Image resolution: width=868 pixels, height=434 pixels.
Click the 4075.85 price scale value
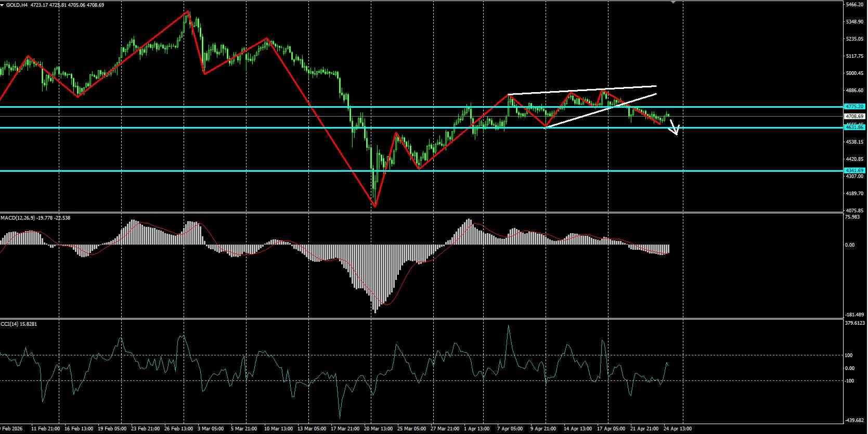pyautogui.click(x=854, y=210)
